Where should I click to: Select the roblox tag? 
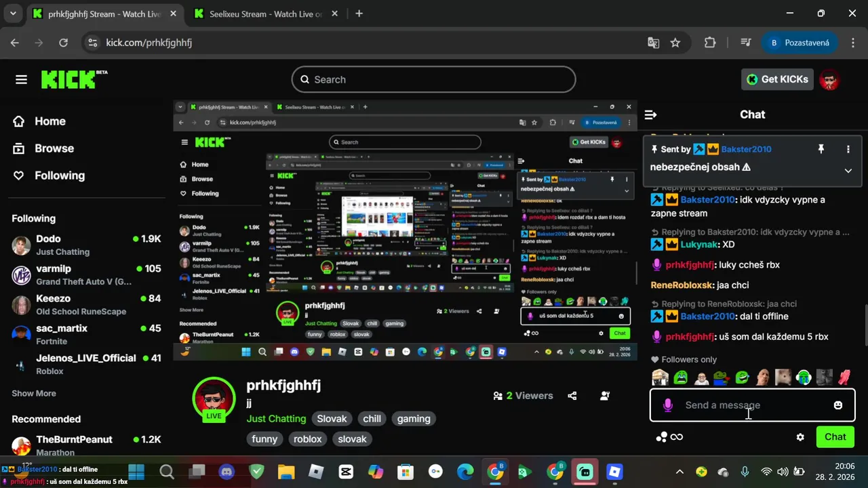click(307, 439)
